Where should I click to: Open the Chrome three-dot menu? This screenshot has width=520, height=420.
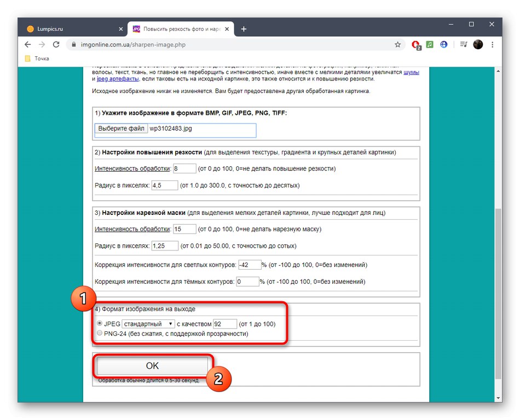click(492, 45)
